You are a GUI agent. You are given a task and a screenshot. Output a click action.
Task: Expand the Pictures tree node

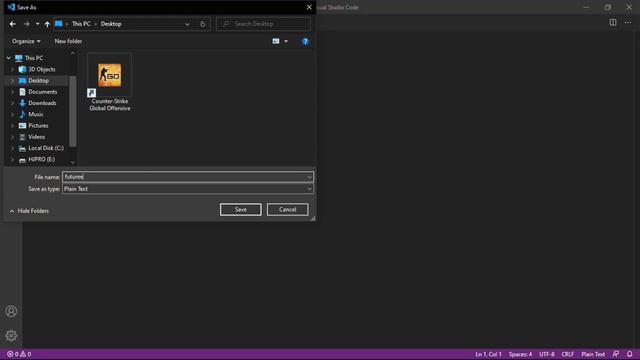12,126
